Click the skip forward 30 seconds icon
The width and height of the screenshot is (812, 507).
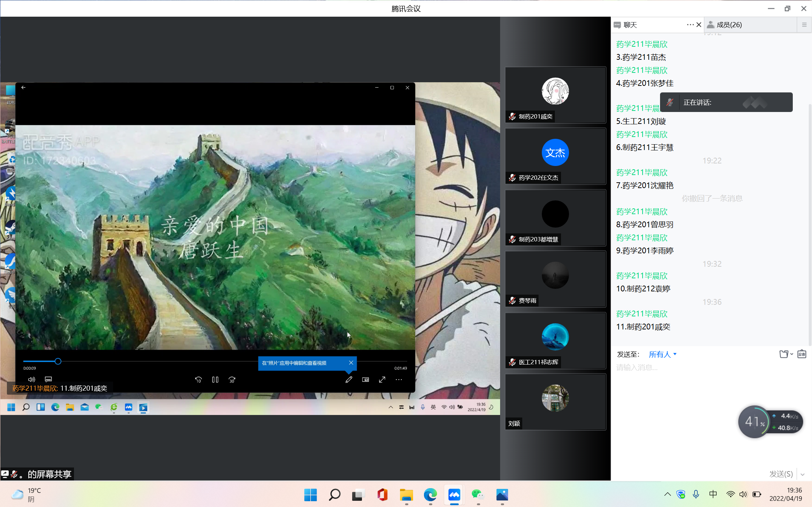tap(232, 379)
